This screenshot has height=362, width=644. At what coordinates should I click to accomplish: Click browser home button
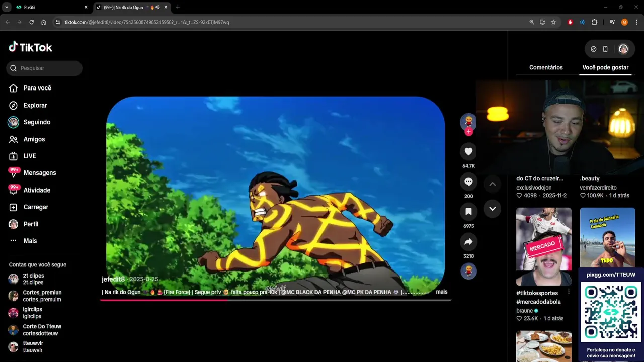tap(44, 22)
